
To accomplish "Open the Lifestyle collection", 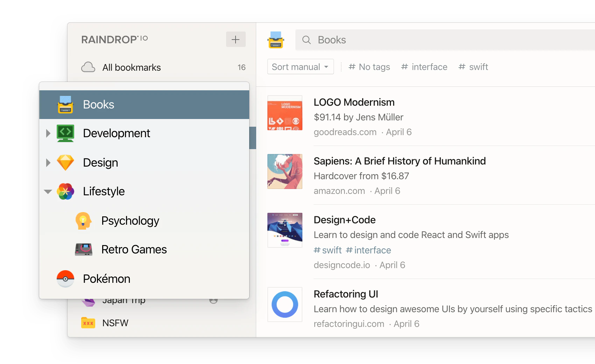I will click(x=144, y=191).
